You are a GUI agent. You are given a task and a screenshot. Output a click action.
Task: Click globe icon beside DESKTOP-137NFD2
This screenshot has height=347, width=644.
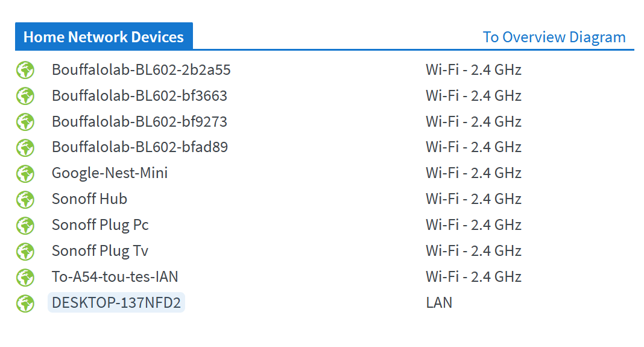pyautogui.click(x=25, y=303)
